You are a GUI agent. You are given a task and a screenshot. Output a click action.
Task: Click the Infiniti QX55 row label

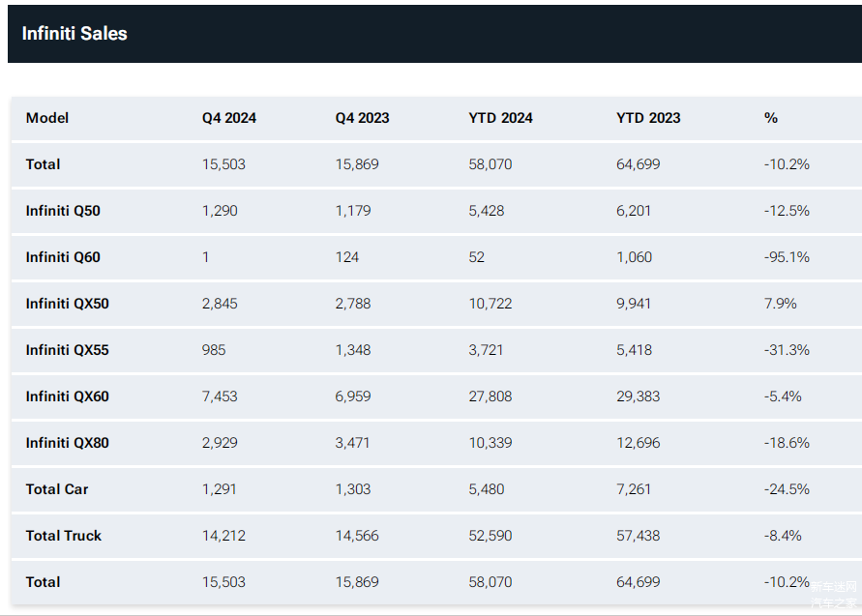coord(67,350)
